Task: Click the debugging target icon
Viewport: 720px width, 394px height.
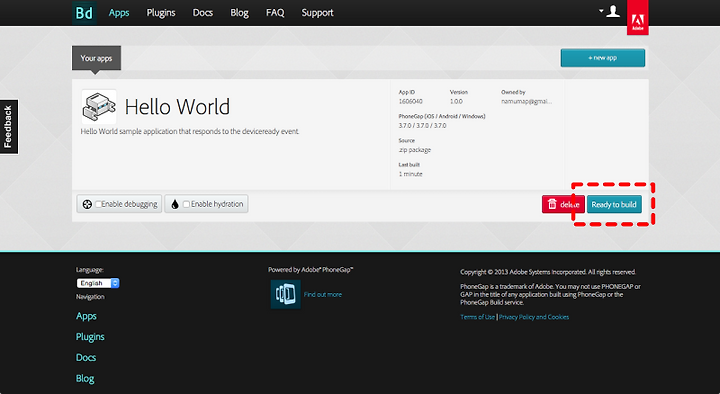Action: point(87,204)
